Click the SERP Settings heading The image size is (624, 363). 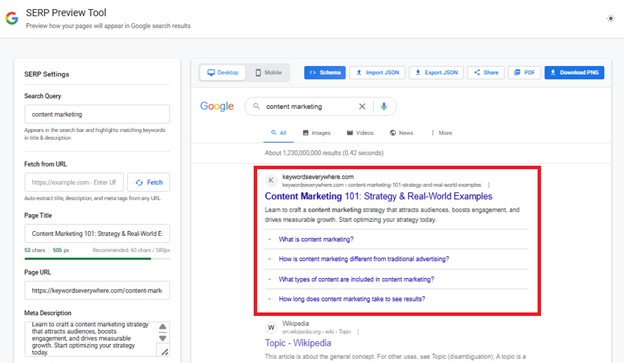[47, 74]
